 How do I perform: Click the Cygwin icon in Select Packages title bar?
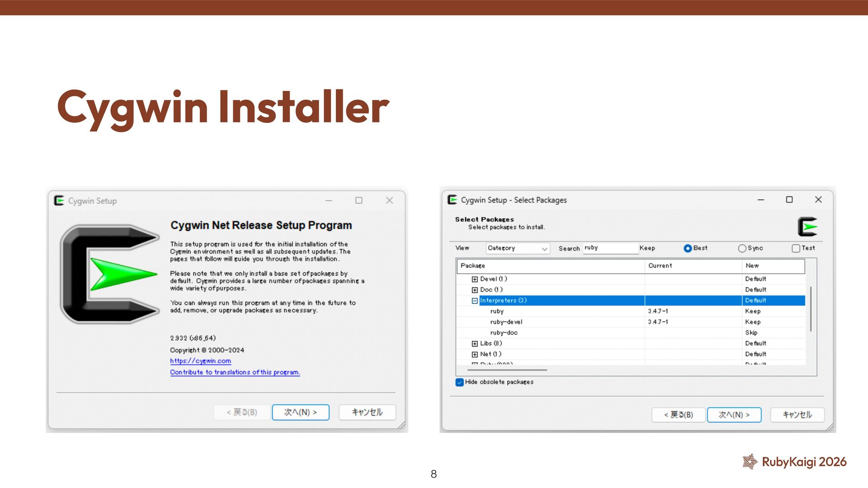point(452,200)
